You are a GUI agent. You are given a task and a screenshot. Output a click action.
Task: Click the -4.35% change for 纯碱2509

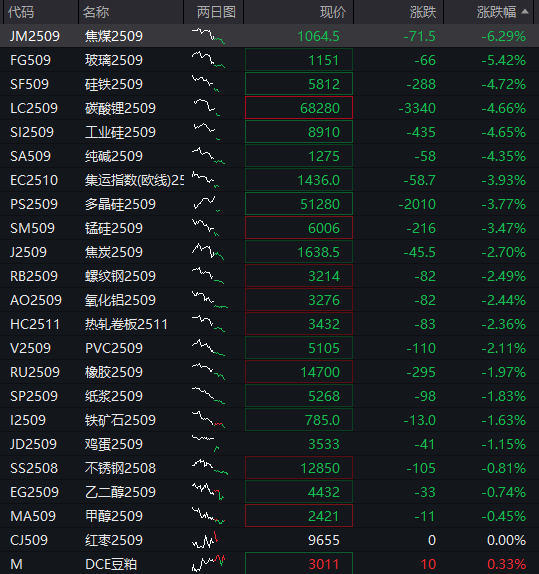tap(503, 156)
